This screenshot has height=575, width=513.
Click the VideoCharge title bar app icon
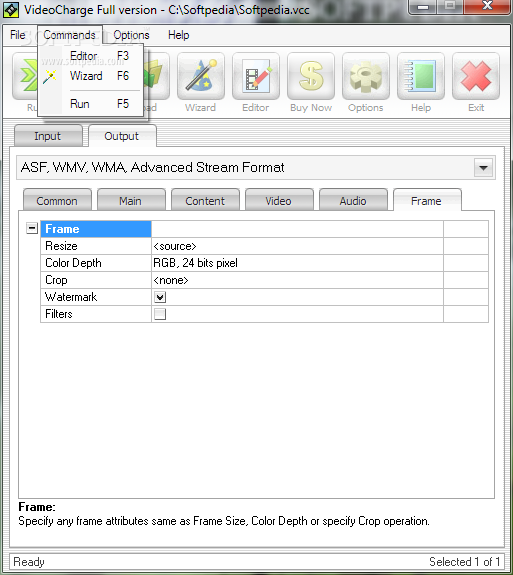(x=11, y=10)
